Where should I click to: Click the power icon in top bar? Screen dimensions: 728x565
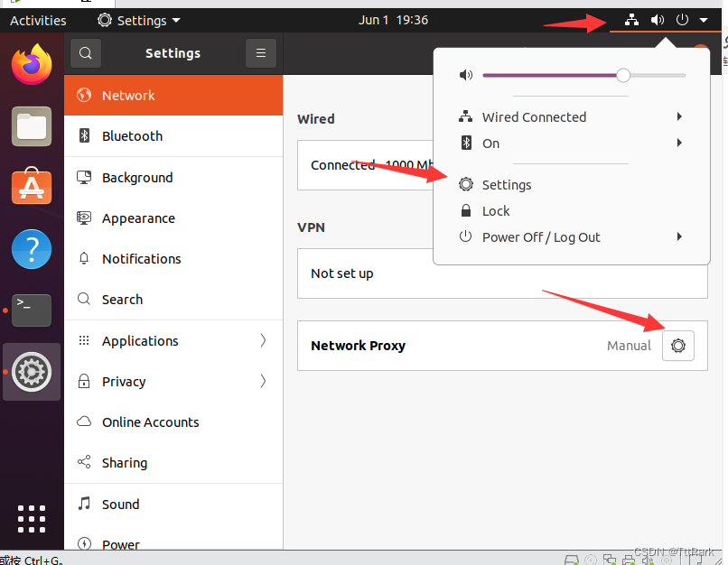pos(682,20)
